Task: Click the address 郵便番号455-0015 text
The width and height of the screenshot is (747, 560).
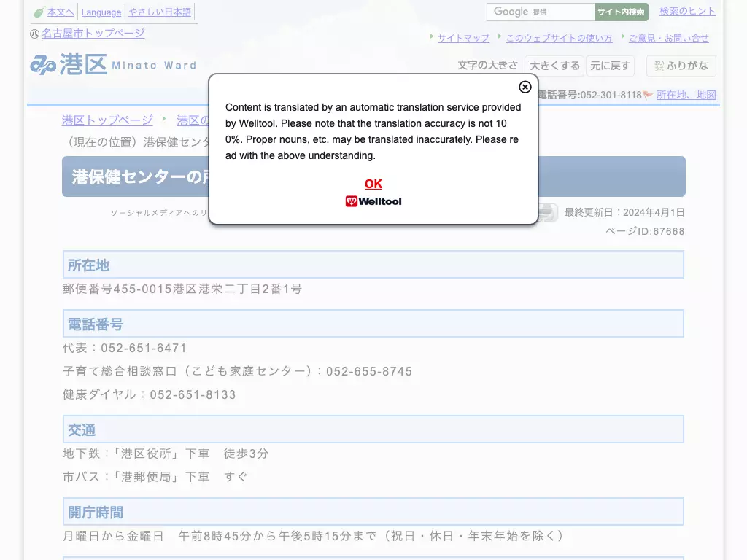Action: (182, 289)
